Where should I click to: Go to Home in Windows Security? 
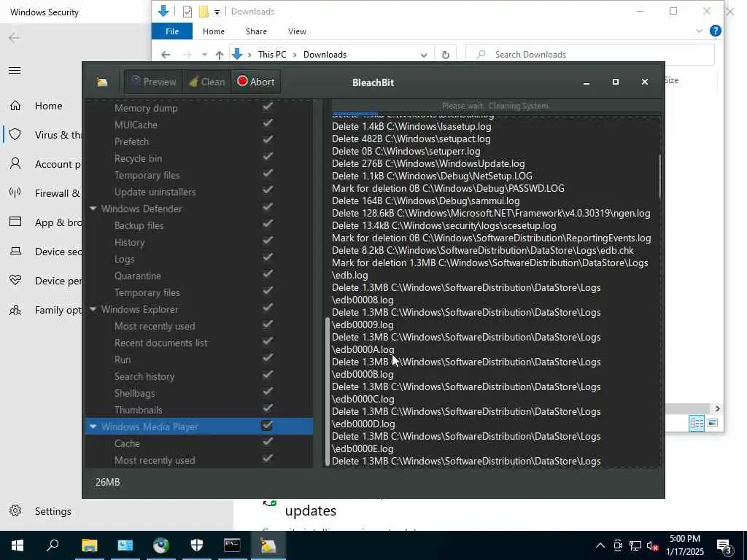[48, 106]
